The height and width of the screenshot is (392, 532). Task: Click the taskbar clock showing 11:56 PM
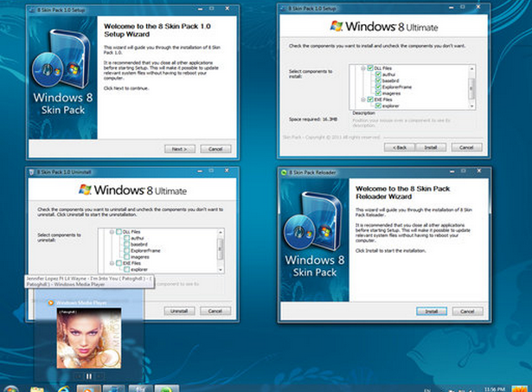[495, 389]
